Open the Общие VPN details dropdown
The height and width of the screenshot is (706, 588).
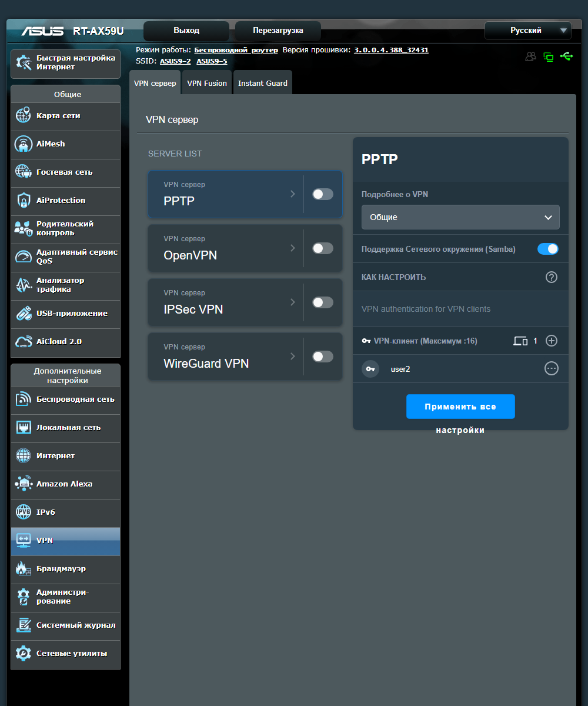pyautogui.click(x=460, y=217)
